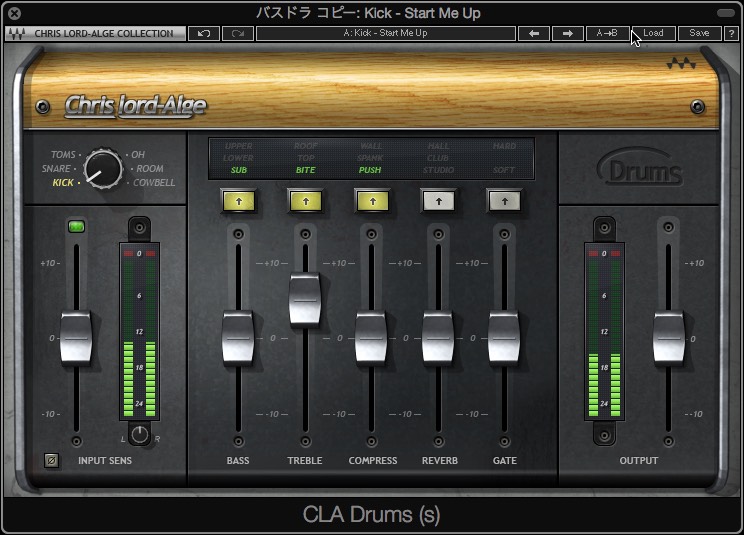This screenshot has height=535, width=744.
Task: Click the HARD gate mode label
Action: point(504,146)
